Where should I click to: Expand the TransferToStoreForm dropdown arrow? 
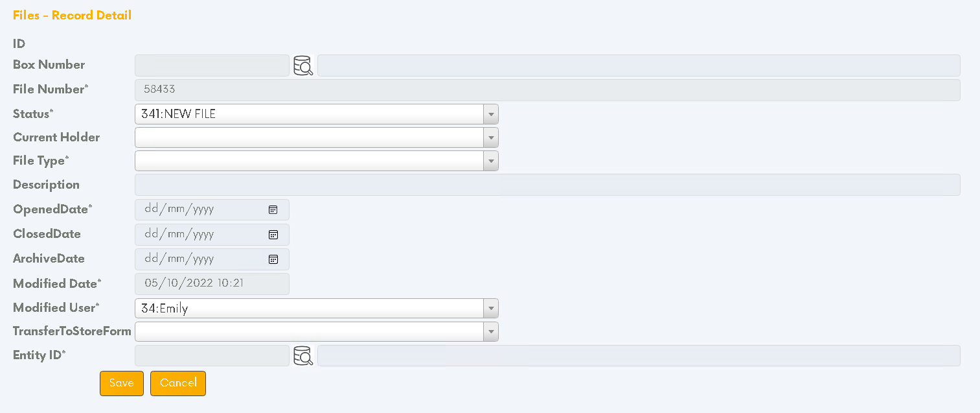tap(491, 331)
